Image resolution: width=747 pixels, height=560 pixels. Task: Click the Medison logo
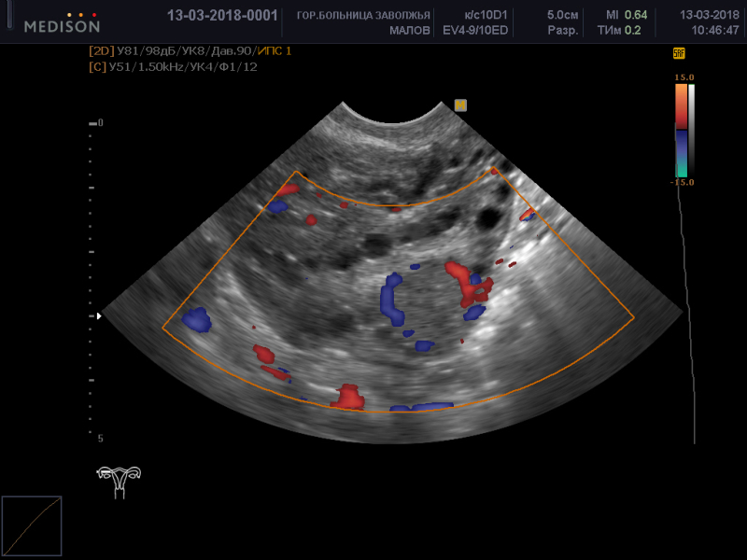click(x=62, y=22)
